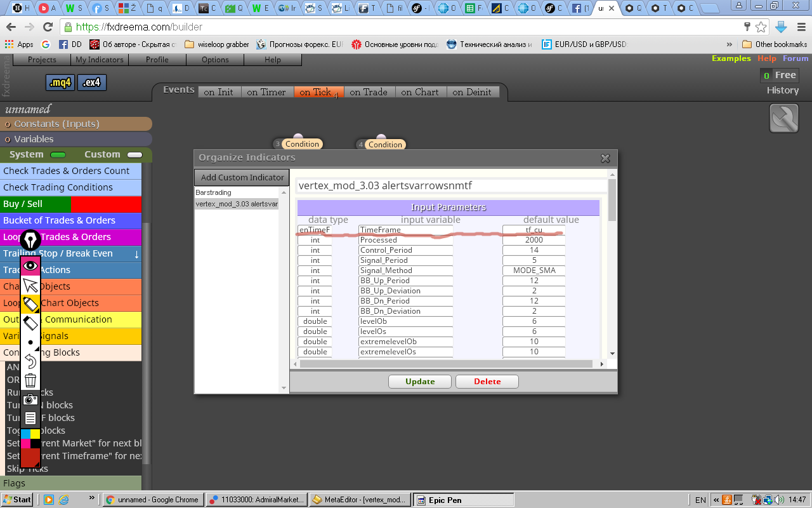Close the Organize Indicators dialog

tap(605, 158)
